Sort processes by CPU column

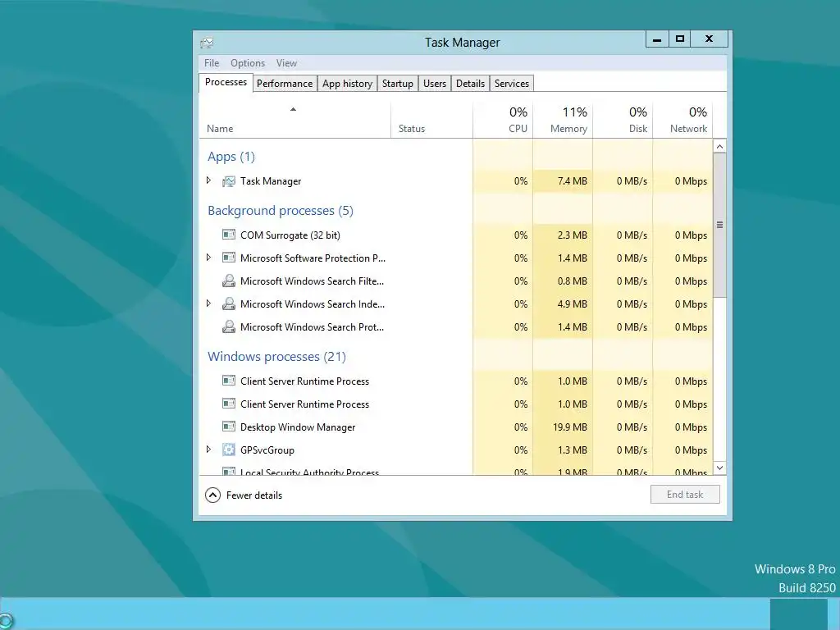503,121
